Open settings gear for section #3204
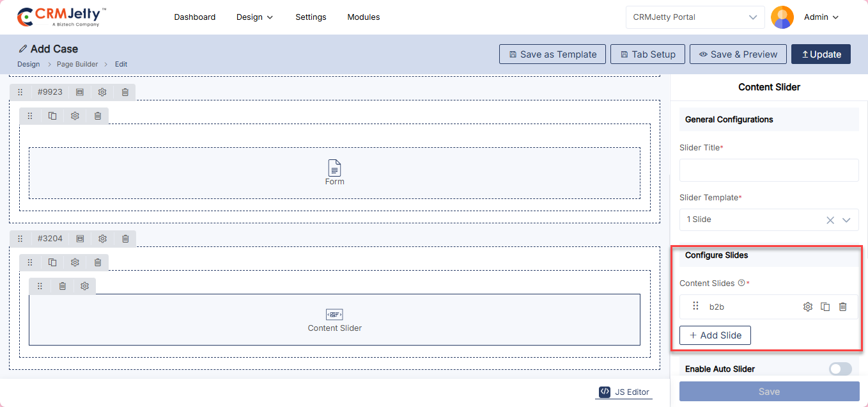 click(x=102, y=239)
